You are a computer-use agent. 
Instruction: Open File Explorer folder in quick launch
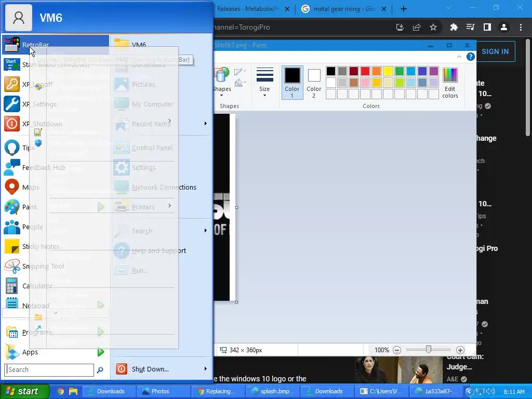(x=73, y=391)
